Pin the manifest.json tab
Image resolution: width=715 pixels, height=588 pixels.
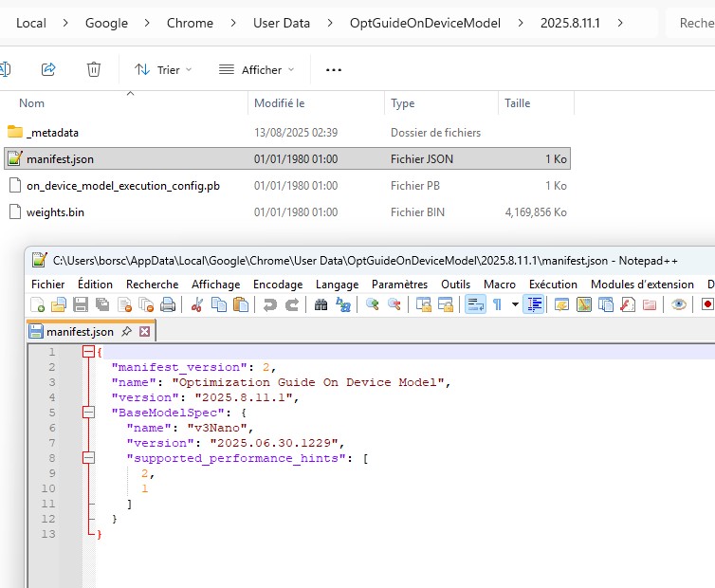coord(126,331)
